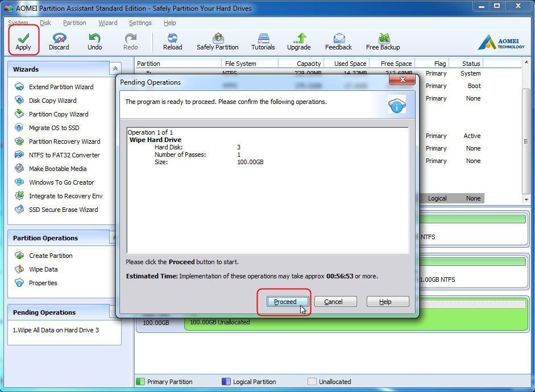This screenshot has width=535, height=392.
Task: Select Create Partition operation
Action: click(x=44, y=256)
